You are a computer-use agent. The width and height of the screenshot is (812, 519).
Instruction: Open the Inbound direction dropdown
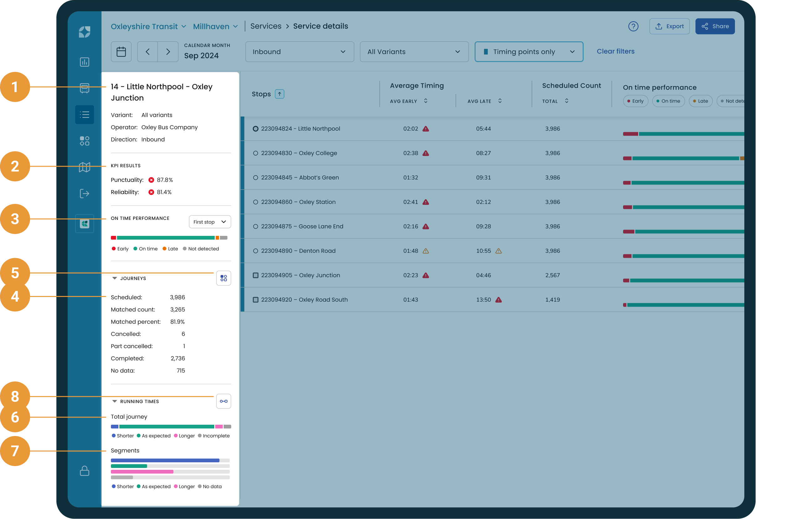299,52
